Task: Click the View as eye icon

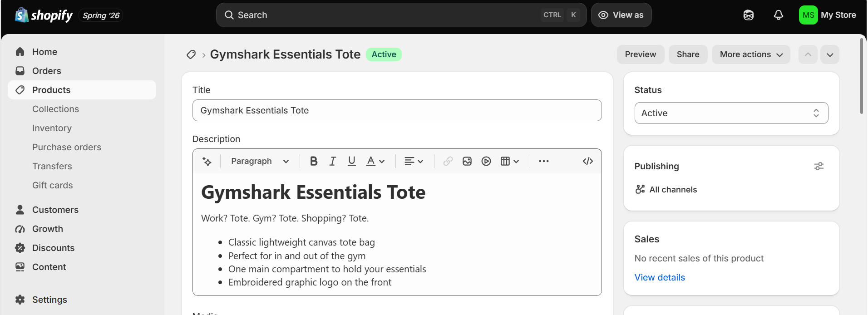Action: [x=603, y=15]
